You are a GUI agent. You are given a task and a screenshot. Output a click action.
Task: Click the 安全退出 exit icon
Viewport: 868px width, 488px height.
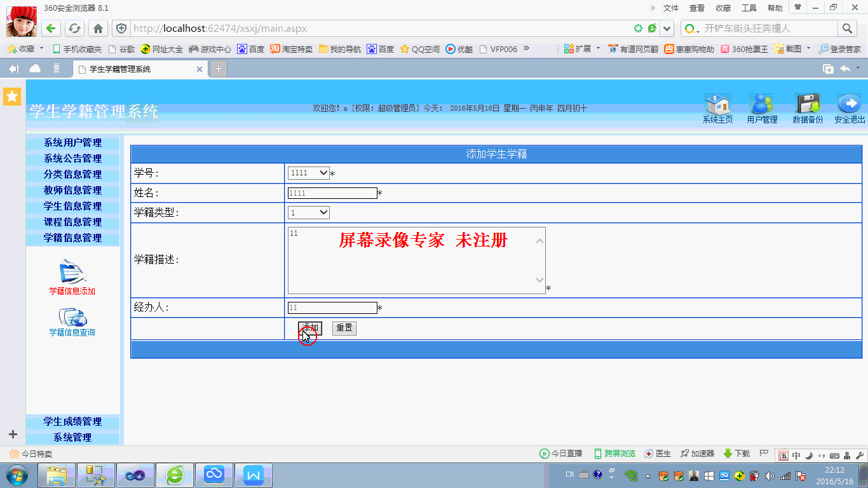click(849, 104)
